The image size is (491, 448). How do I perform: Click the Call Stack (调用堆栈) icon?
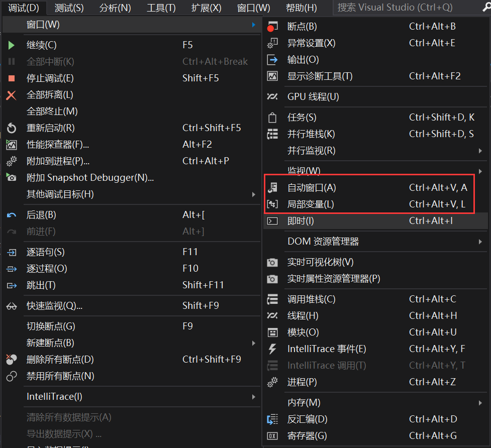pos(272,299)
